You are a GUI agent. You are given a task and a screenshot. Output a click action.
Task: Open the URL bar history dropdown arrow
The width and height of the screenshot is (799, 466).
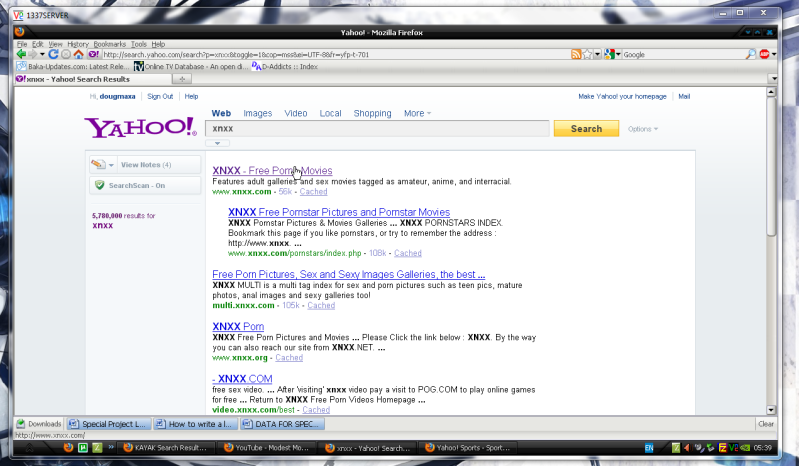[598, 54]
